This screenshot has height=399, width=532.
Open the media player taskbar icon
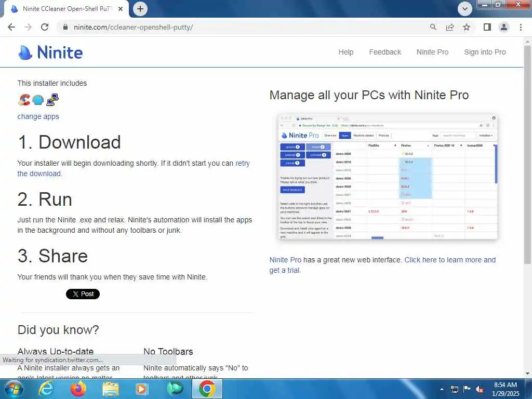(x=142, y=389)
